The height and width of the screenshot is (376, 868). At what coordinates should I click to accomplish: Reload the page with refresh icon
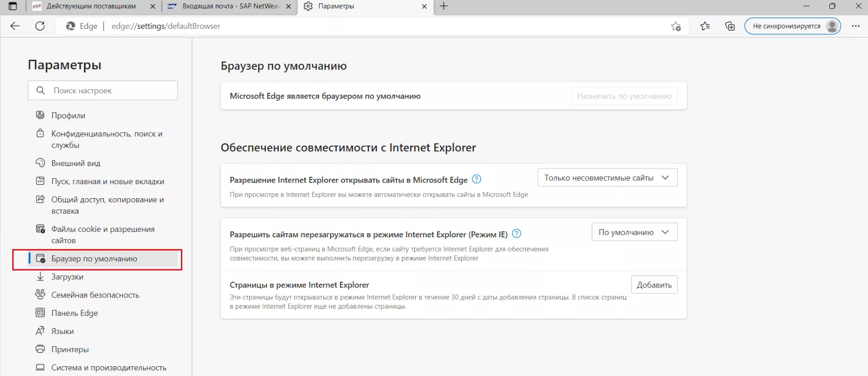click(x=40, y=26)
